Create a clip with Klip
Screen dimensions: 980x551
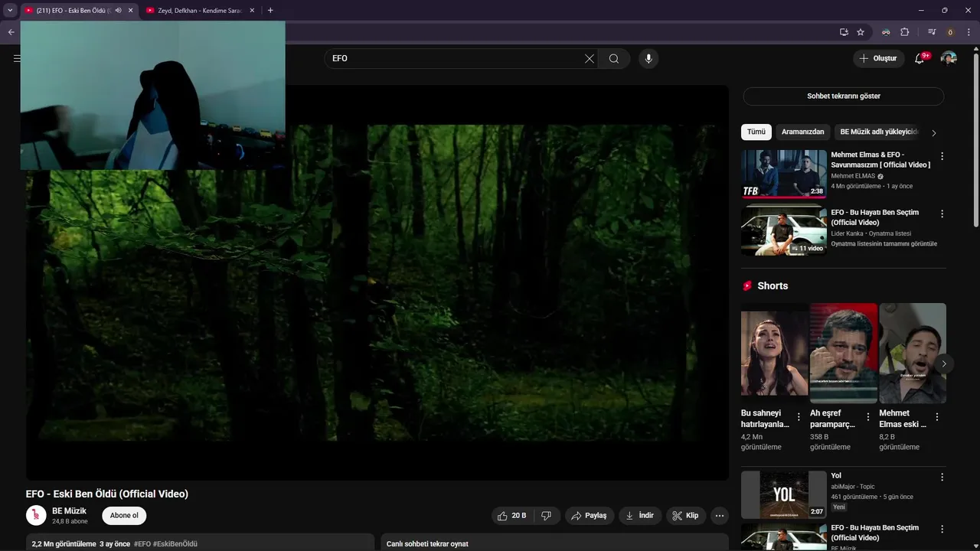(x=686, y=516)
